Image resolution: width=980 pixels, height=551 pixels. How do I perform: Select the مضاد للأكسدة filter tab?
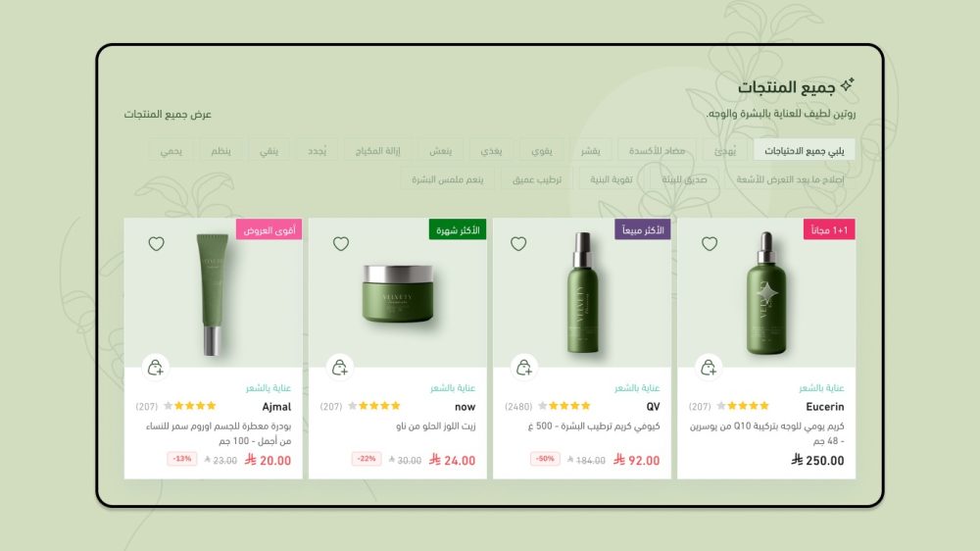coord(657,151)
